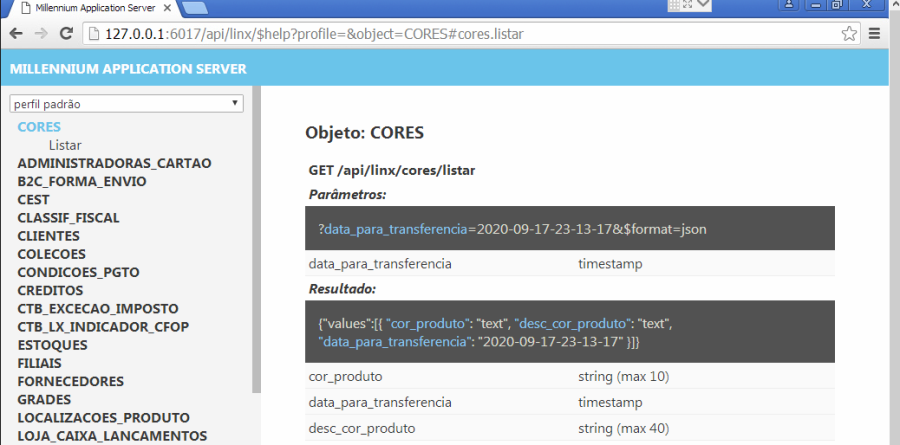Viewport: 900px width, 445px height.
Task: Open ESTOQUES object
Action: click(52, 345)
